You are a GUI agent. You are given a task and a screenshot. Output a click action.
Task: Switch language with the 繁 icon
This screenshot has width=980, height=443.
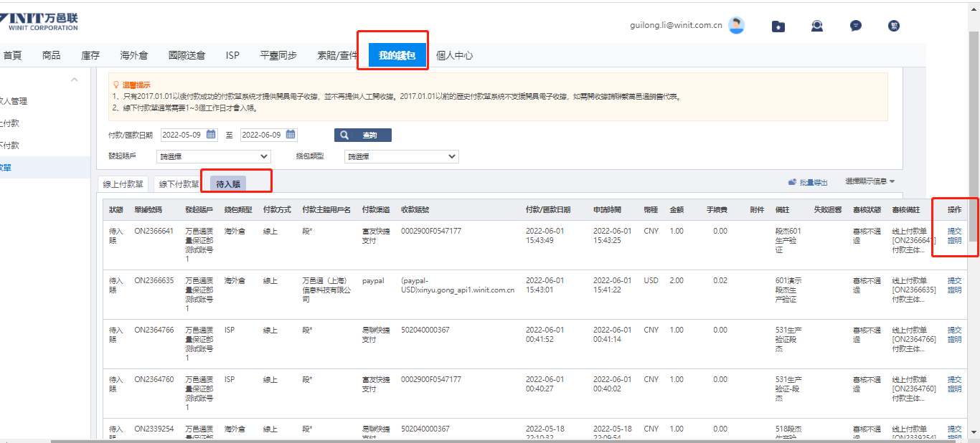click(894, 26)
